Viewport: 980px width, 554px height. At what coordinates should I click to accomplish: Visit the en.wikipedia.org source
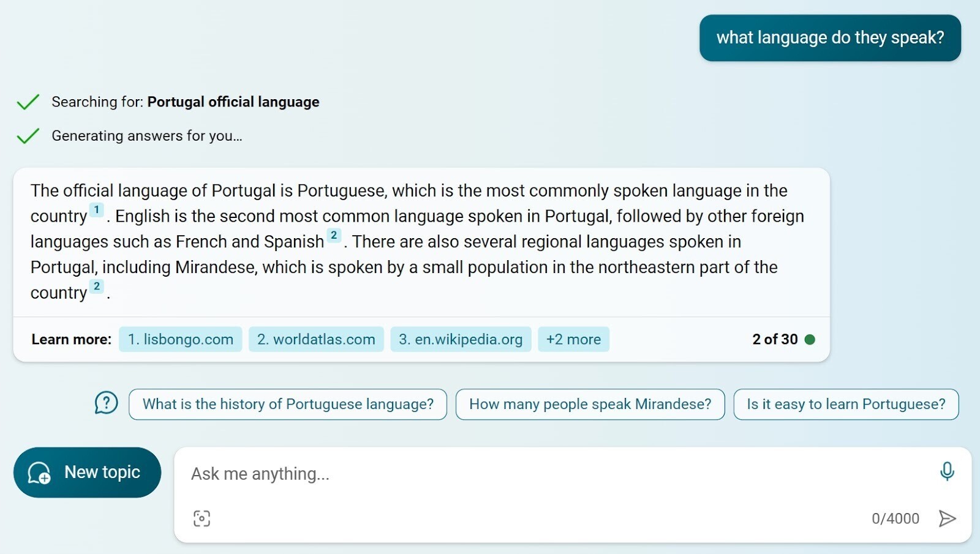[461, 339]
